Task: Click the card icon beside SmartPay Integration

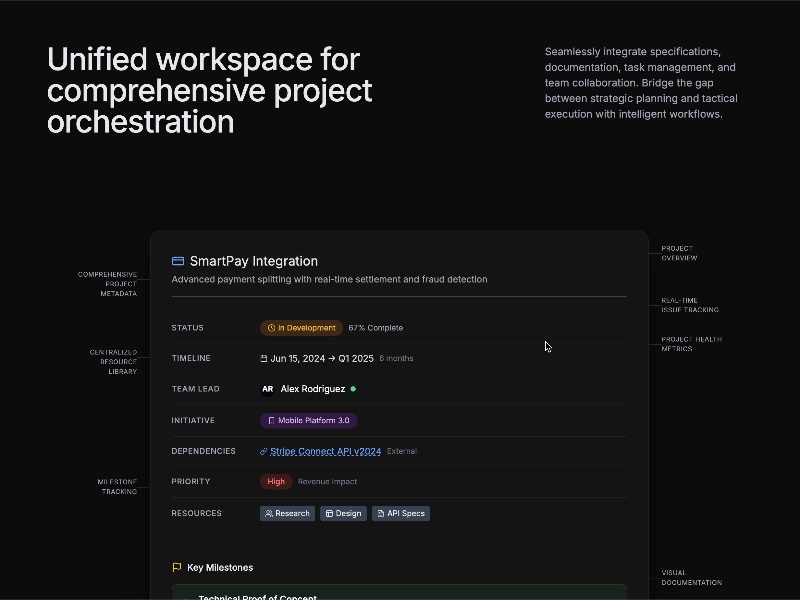Action: (x=176, y=259)
